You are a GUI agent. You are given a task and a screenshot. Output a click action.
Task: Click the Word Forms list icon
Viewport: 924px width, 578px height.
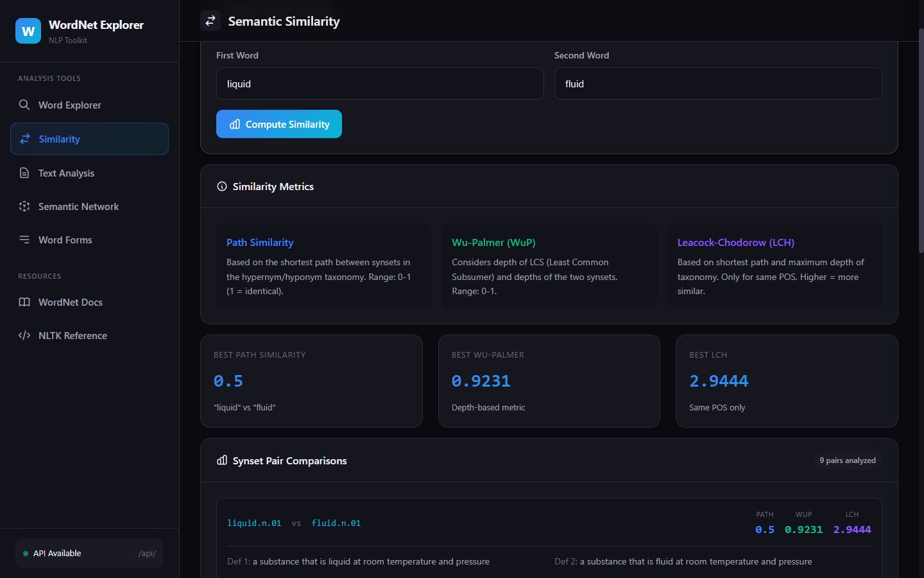tap(24, 240)
